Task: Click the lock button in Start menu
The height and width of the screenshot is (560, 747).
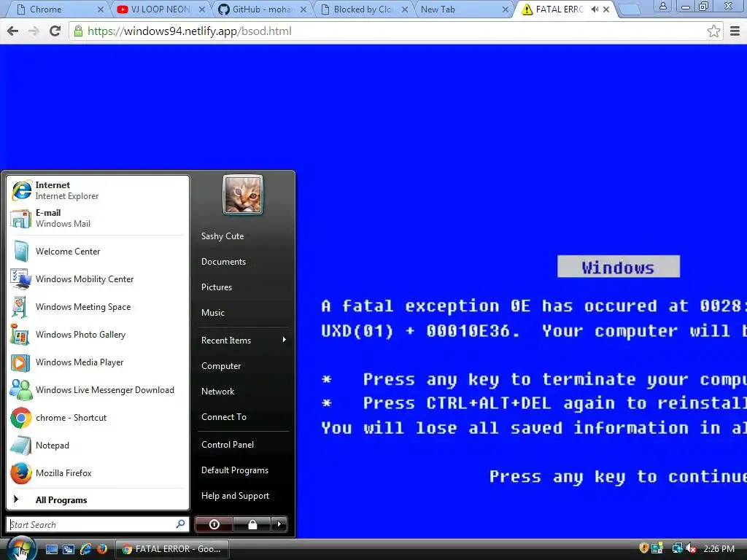Action: coord(252,524)
